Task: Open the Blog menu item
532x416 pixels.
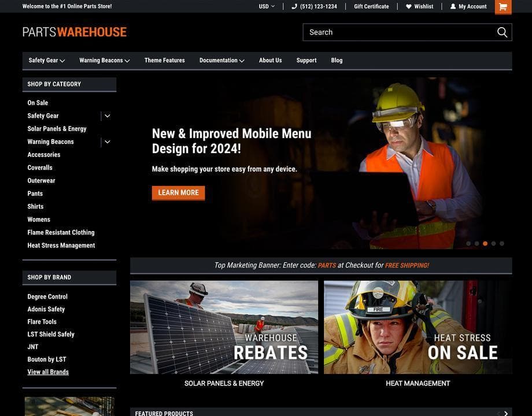Action: tap(337, 60)
